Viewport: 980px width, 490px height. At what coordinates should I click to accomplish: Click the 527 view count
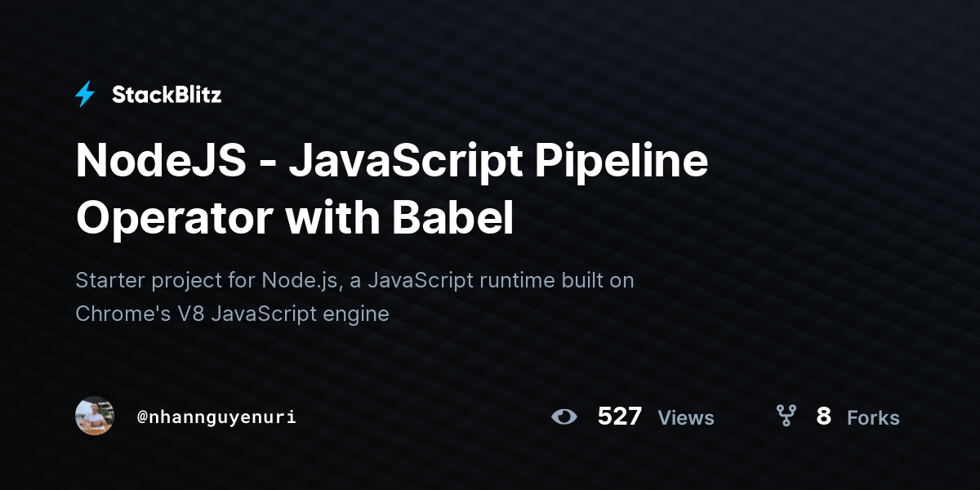(x=620, y=416)
